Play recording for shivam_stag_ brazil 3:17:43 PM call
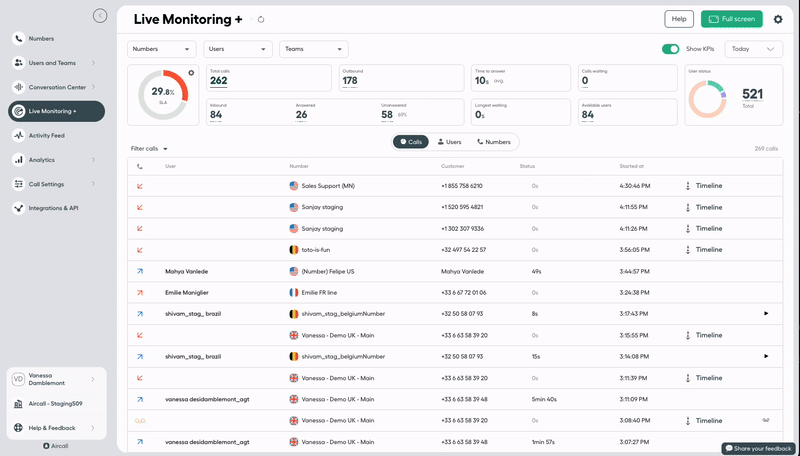The height and width of the screenshot is (456, 800). tap(766, 314)
